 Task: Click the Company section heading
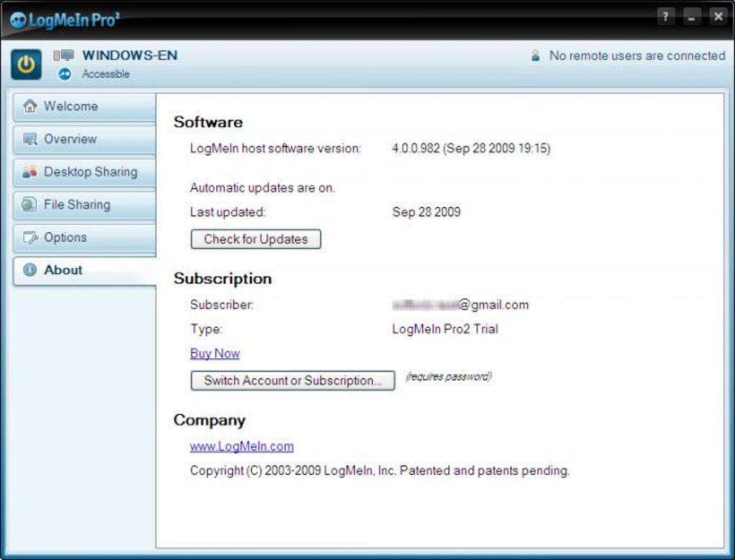[x=210, y=420]
